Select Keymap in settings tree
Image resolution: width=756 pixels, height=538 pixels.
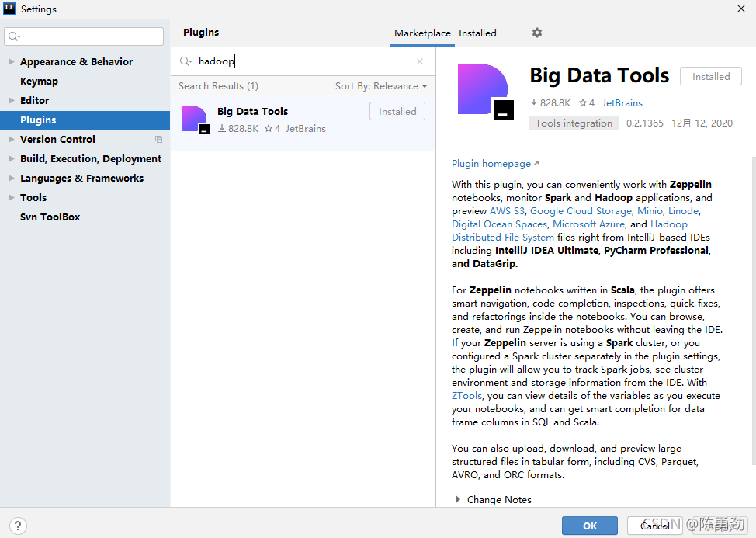coord(39,81)
